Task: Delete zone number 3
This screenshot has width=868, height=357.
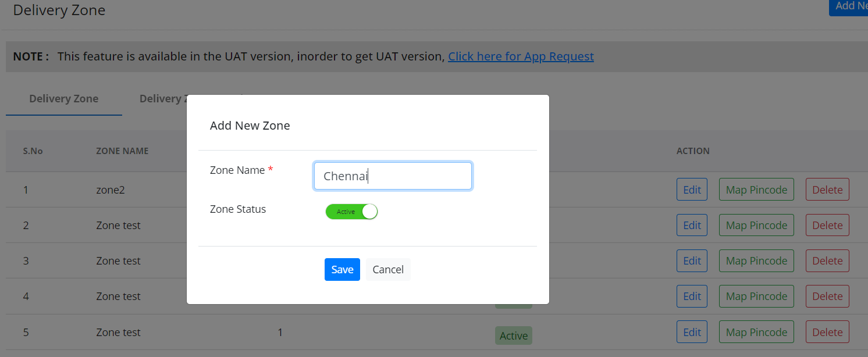Action: pos(827,260)
